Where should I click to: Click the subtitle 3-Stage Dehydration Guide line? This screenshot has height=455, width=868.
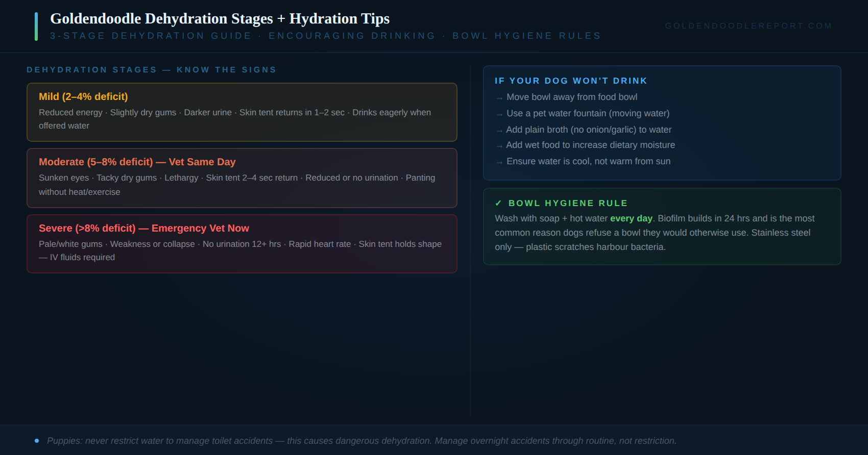coord(325,36)
